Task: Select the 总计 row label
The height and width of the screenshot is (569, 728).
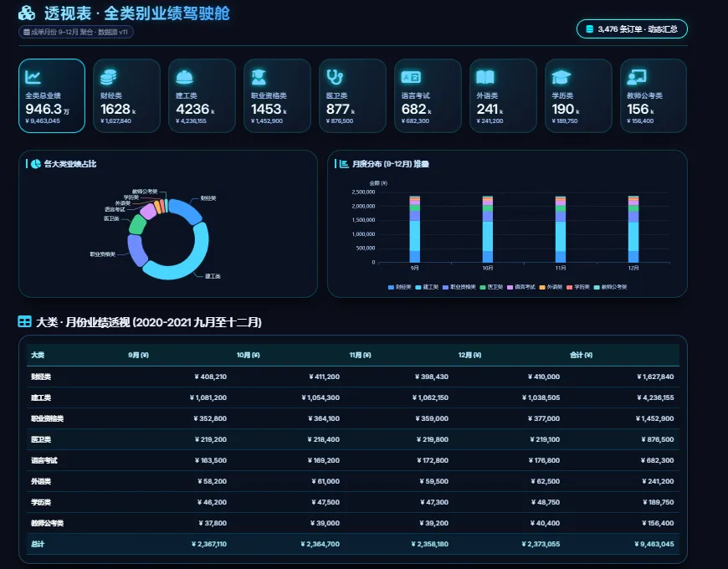Action: pyautogui.click(x=38, y=544)
